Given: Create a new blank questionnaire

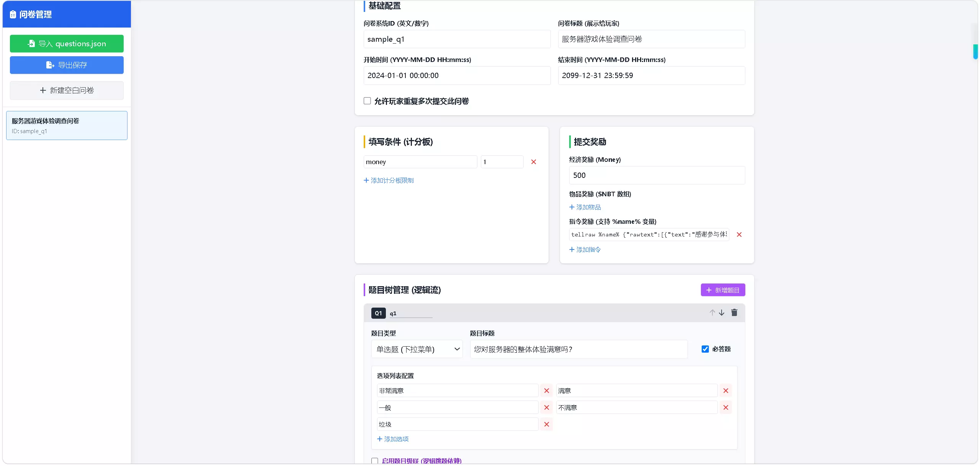Looking at the screenshot, I should (67, 90).
